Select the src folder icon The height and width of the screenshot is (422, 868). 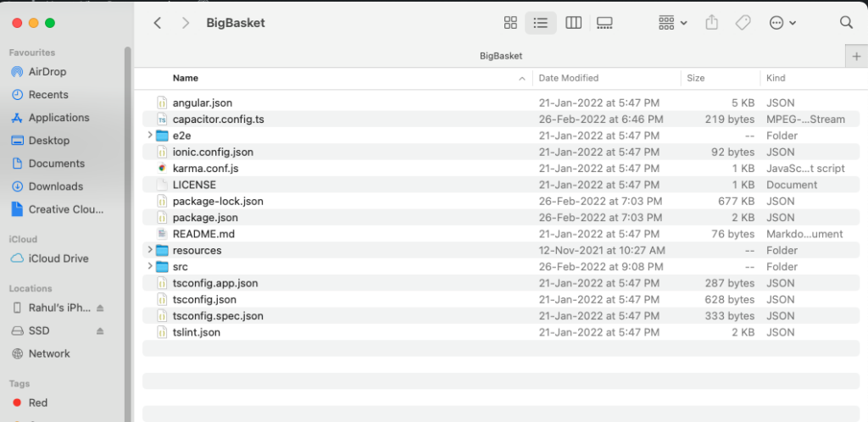pos(162,267)
